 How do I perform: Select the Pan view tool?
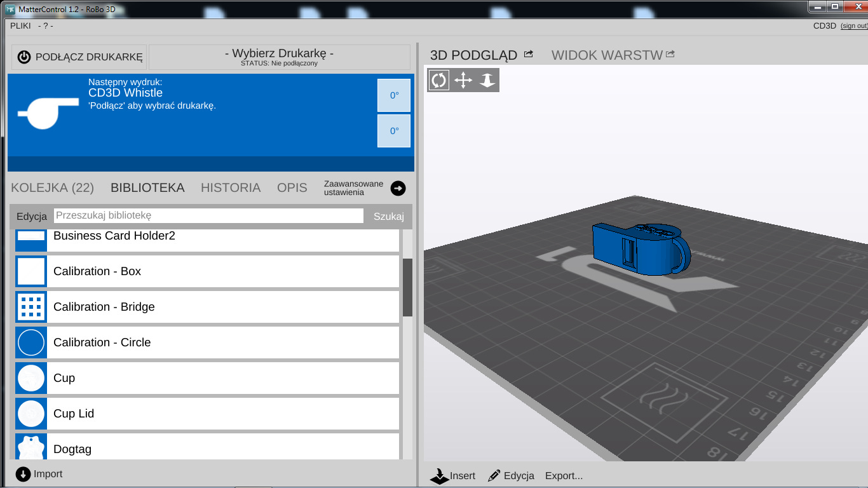(x=463, y=80)
